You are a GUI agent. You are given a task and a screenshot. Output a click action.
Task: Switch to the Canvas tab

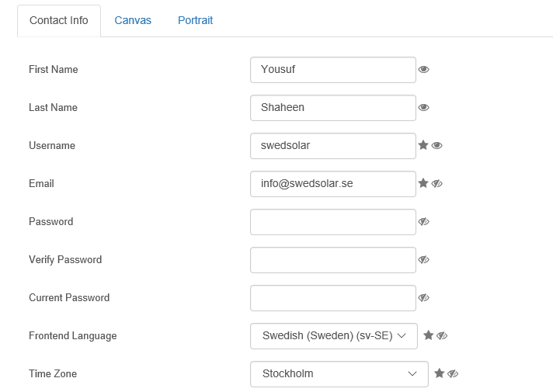click(x=133, y=20)
